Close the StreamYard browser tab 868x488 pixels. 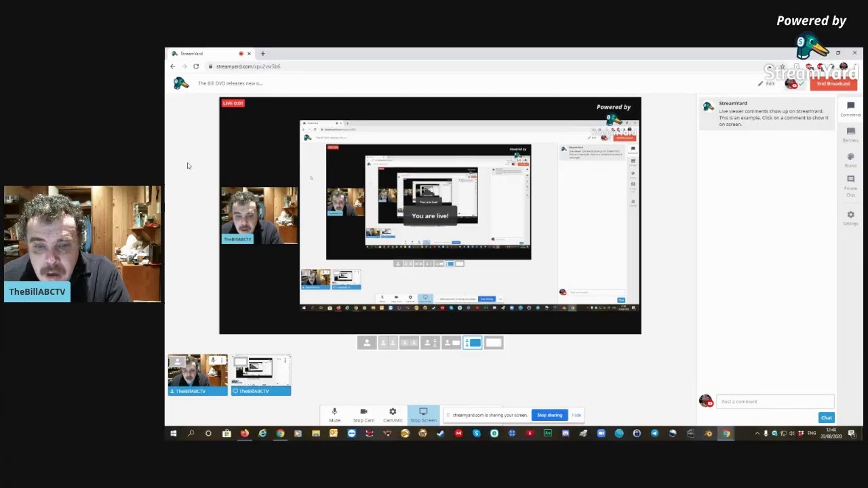click(x=249, y=54)
